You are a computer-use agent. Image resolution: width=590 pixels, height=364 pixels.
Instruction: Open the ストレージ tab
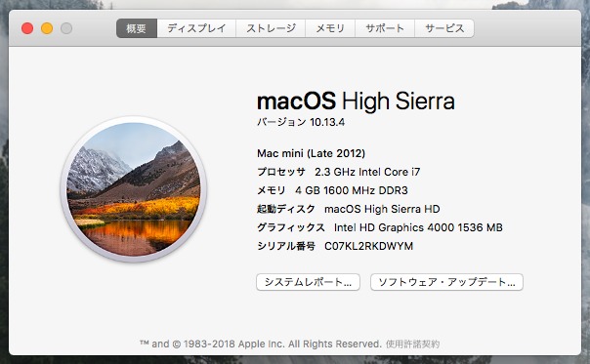point(271,28)
